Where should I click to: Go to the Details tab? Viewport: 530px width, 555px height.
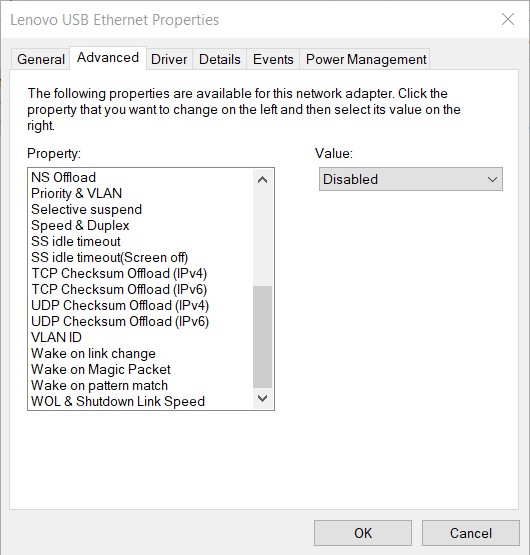click(x=220, y=59)
